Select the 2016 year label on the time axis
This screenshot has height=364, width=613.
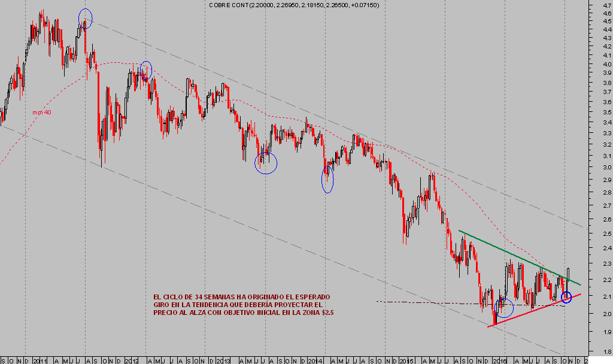point(499,360)
